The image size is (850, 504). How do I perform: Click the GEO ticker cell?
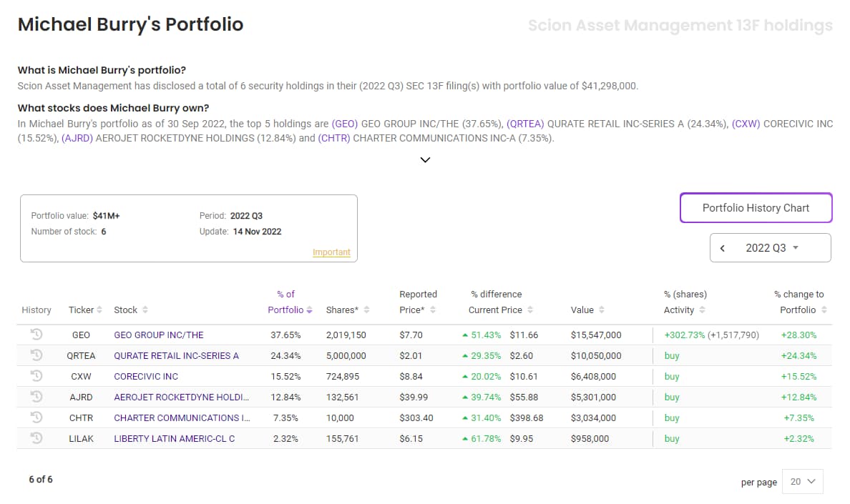[x=81, y=335]
